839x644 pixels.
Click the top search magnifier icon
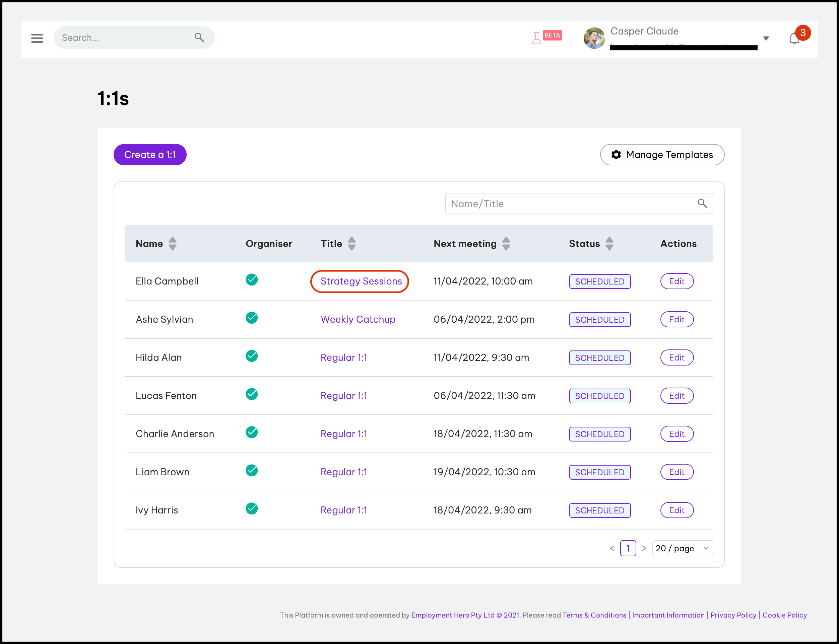point(199,37)
